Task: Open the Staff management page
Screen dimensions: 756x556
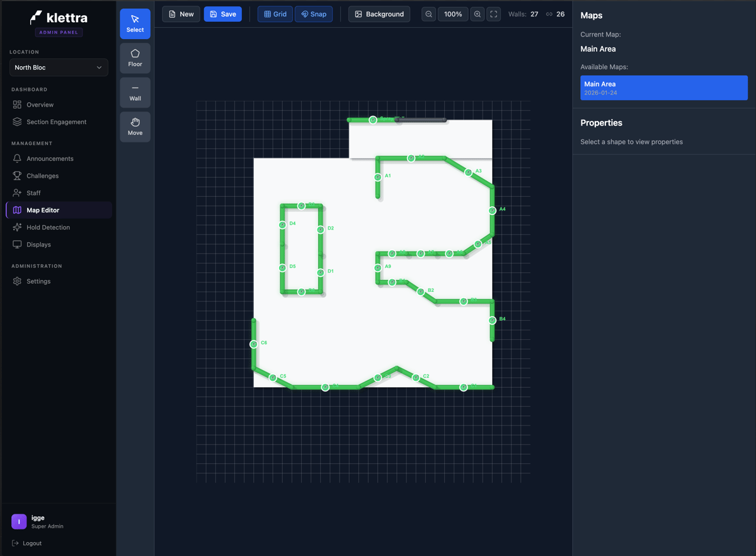Action: pos(59,193)
